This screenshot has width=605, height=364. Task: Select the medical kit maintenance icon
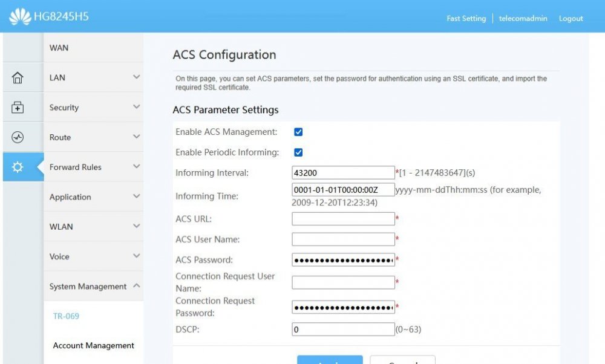point(18,108)
